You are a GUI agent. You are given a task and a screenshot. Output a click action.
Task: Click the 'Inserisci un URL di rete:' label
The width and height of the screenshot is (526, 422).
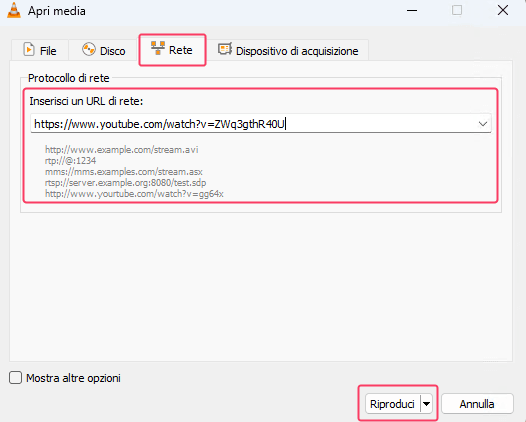(86, 101)
